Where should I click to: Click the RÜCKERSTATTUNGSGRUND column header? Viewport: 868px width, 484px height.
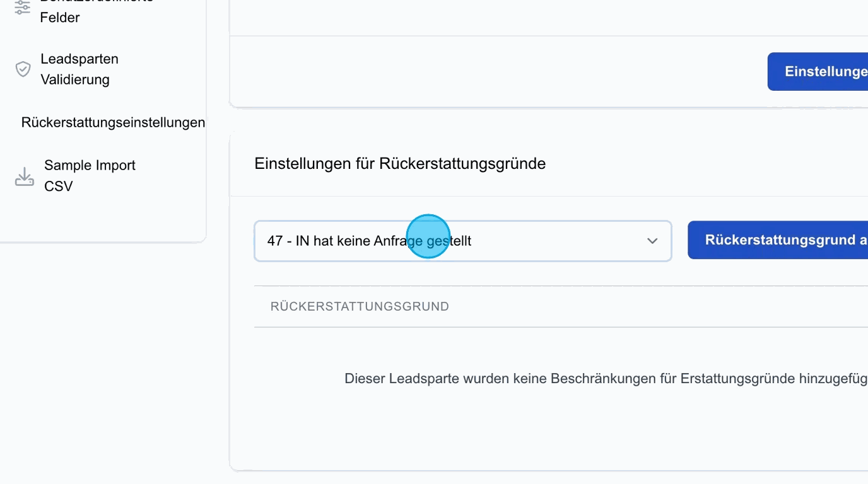(x=360, y=307)
